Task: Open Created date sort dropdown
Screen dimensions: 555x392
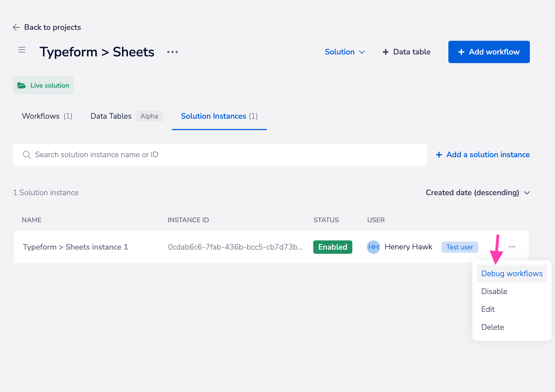Action: click(478, 193)
